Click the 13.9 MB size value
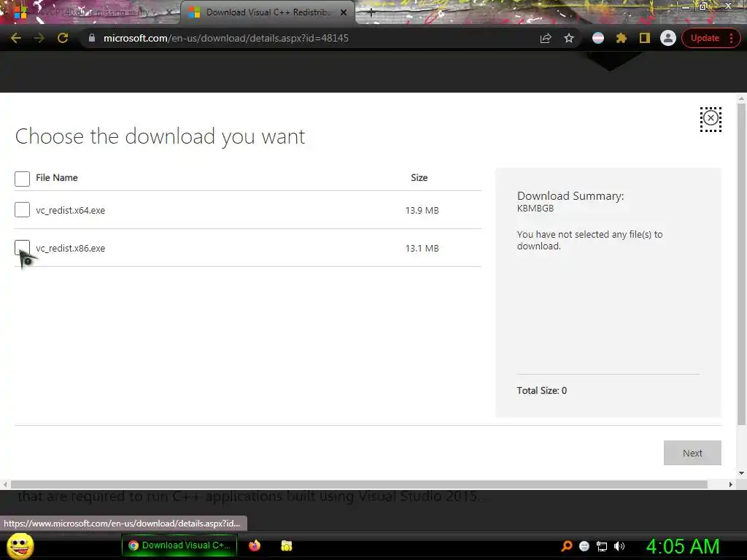The image size is (747, 560). [422, 210]
